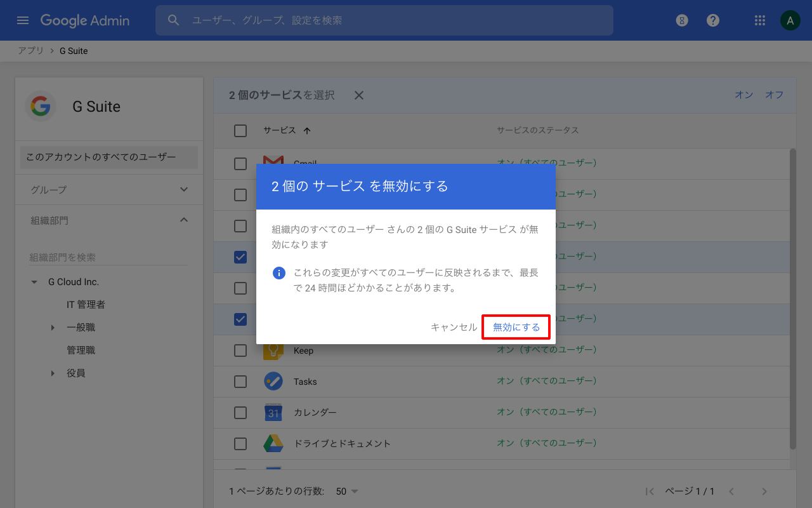Viewport: 812px width, 508px height.
Task: Select このアカウントのすべてのユーザー
Action: click(109, 157)
